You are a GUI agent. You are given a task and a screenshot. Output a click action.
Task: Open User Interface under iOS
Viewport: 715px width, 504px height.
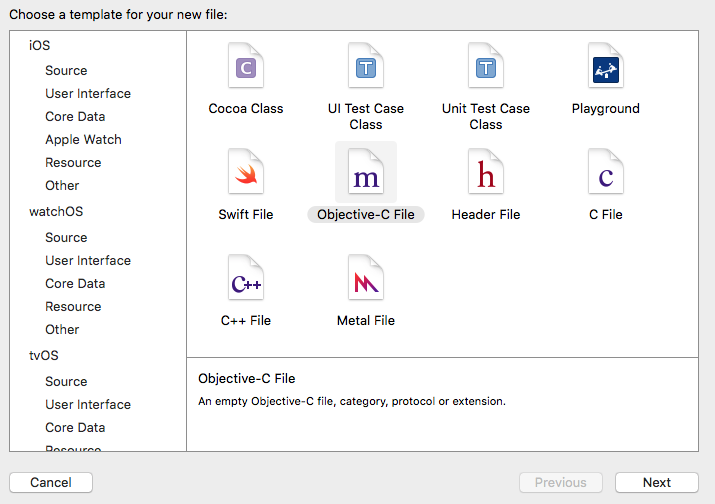point(88,94)
